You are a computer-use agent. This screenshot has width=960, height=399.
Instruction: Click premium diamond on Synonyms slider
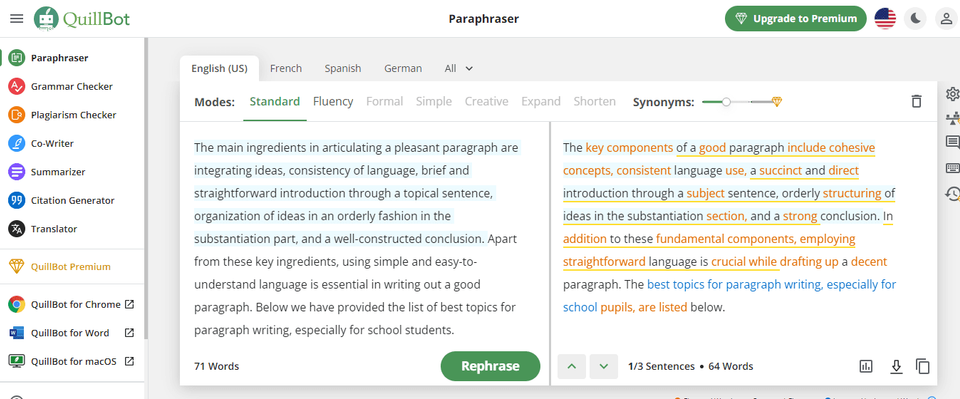tap(776, 102)
